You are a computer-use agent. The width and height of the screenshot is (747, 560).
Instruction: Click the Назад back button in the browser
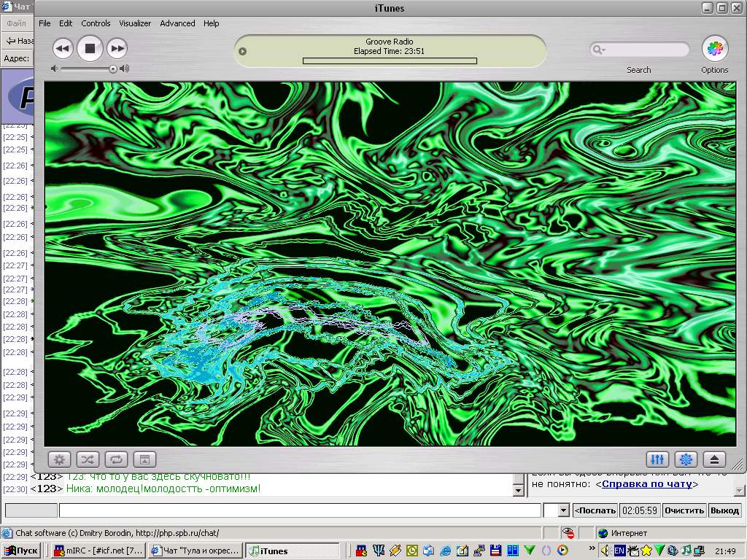click(x=19, y=41)
